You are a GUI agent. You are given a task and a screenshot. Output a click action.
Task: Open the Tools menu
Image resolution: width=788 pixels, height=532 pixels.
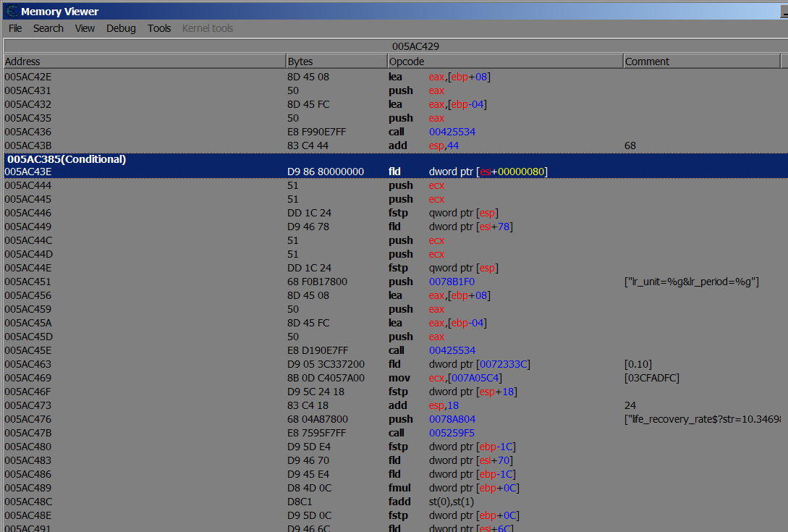coord(159,28)
